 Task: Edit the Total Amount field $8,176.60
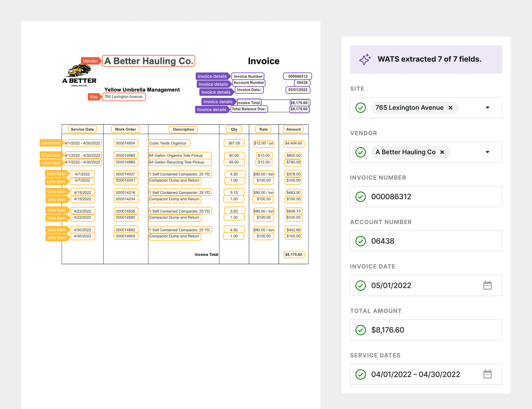click(426, 330)
